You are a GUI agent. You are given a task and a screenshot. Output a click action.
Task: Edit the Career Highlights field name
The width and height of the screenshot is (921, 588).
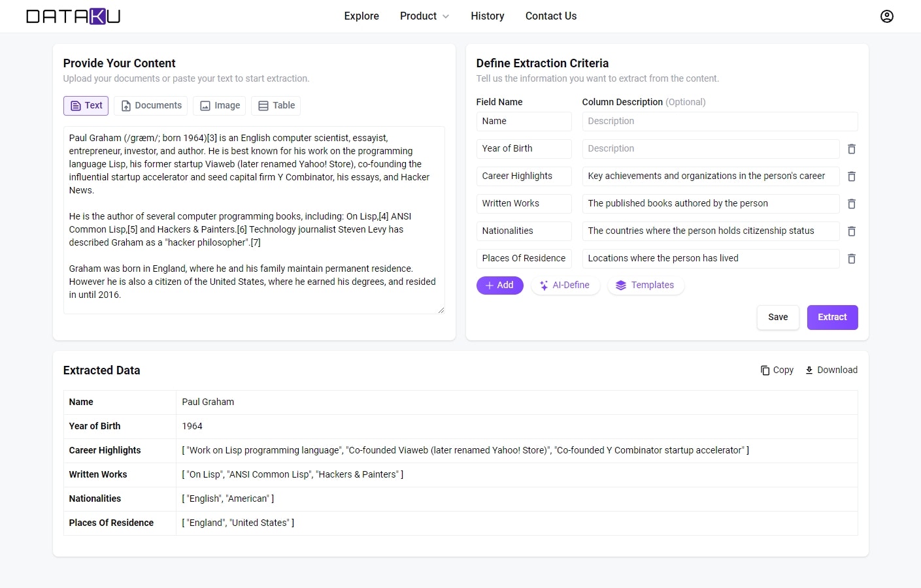tap(524, 176)
